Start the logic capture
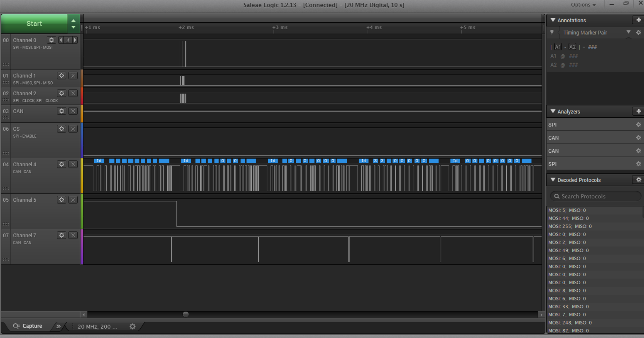 (34, 24)
